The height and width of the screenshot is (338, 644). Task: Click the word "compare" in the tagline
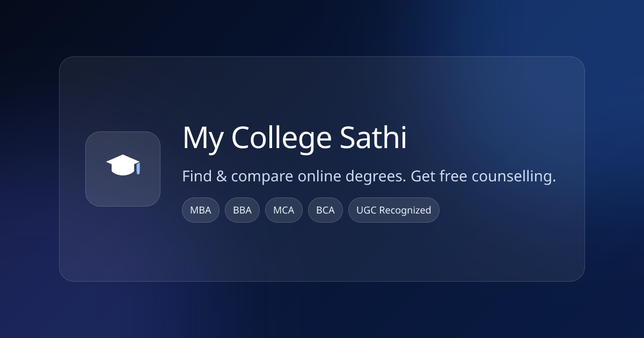pos(258,176)
